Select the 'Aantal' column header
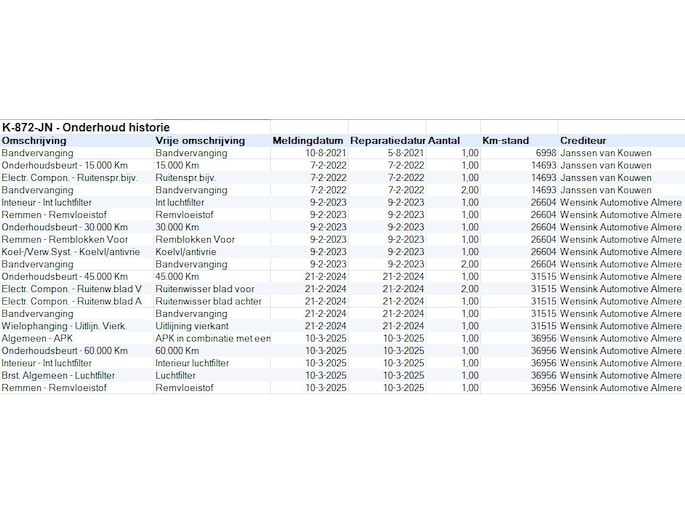The width and height of the screenshot is (685, 514). pos(444,141)
